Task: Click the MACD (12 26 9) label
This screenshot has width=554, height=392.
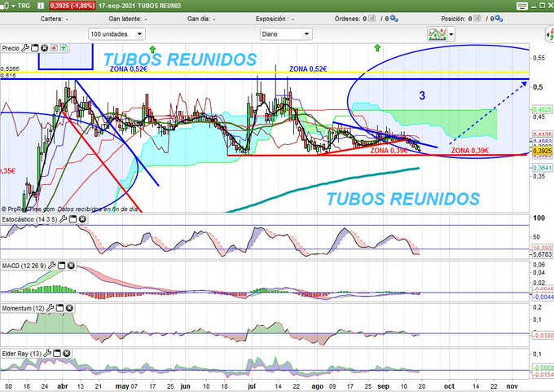Action: (x=24, y=266)
